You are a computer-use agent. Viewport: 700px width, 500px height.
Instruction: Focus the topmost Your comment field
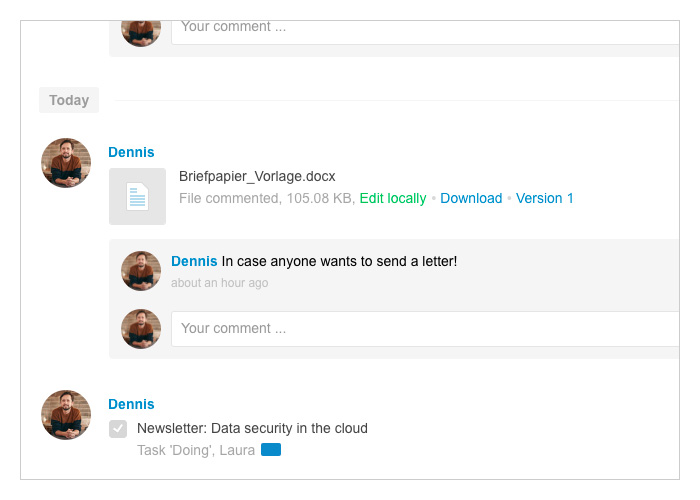(425, 32)
